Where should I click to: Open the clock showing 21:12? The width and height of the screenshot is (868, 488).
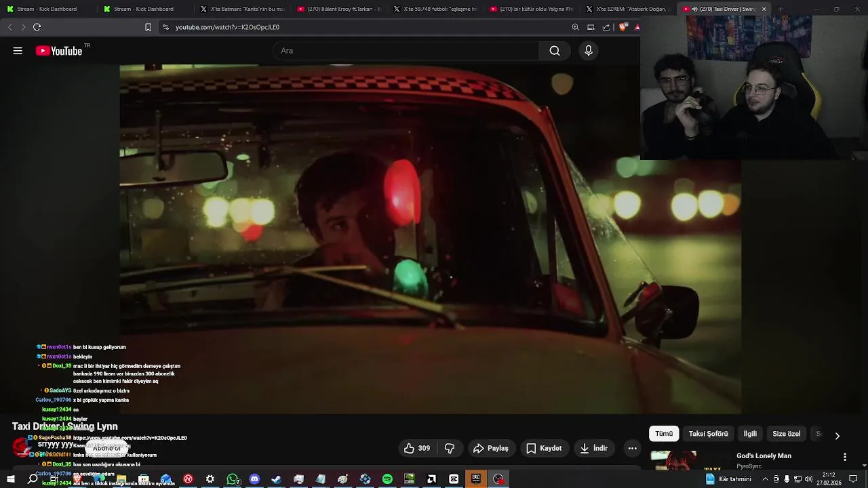coord(828,479)
